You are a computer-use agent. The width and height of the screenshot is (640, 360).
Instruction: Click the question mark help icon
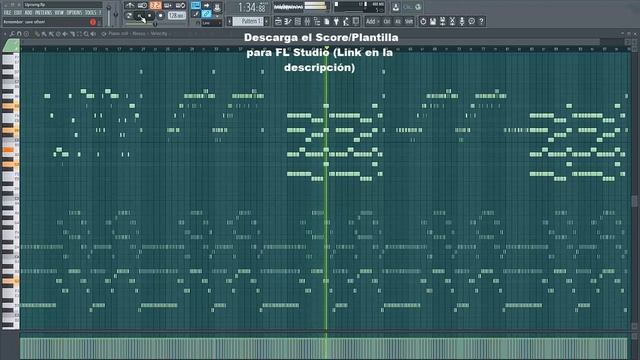[x=482, y=21]
